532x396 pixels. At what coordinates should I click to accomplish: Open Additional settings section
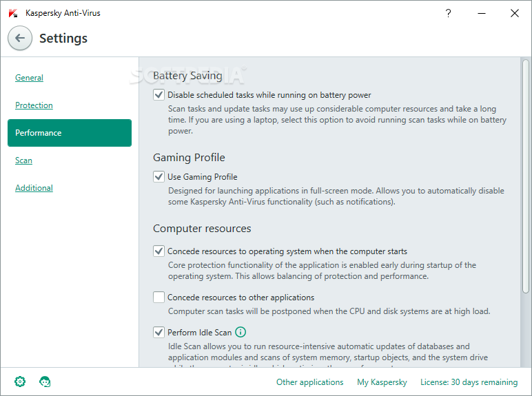tap(34, 188)
